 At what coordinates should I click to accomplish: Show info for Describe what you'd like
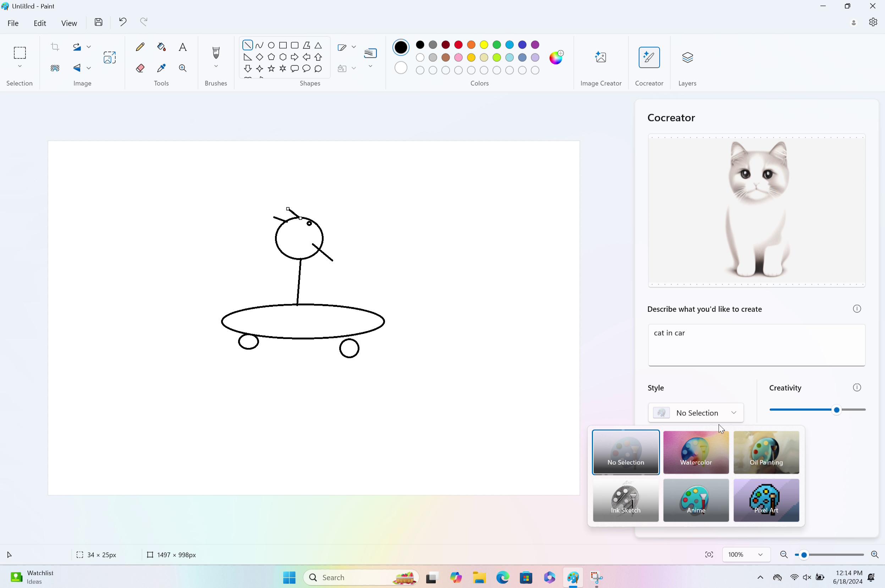(857, 309)
